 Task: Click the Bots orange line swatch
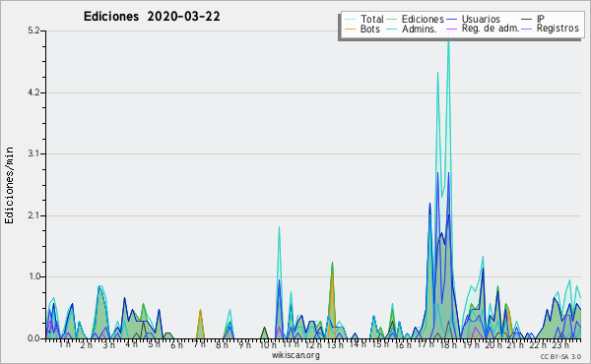(350, 29)
